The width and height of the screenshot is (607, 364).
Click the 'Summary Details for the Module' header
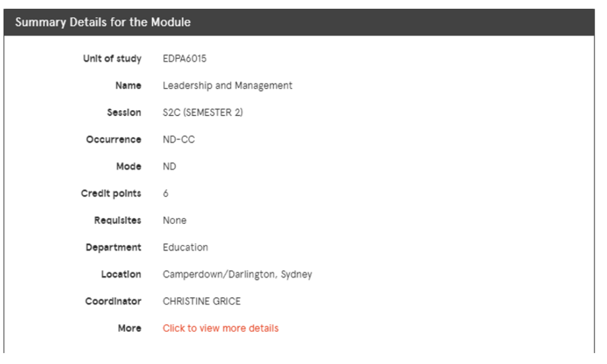103,22
